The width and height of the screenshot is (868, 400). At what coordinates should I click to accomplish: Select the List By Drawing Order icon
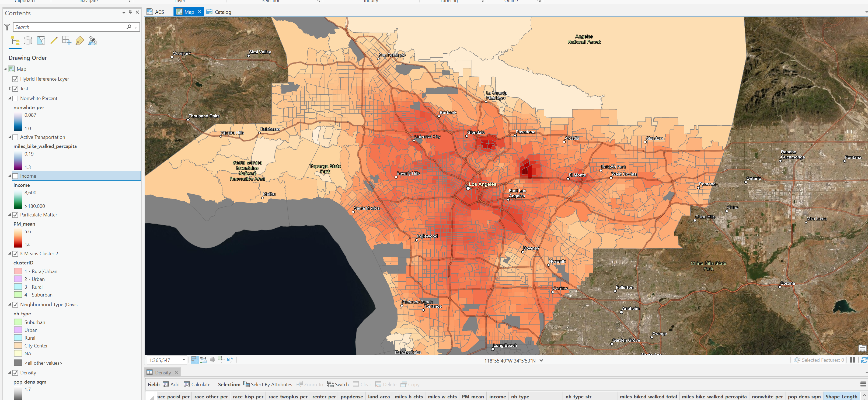point(15,40)
